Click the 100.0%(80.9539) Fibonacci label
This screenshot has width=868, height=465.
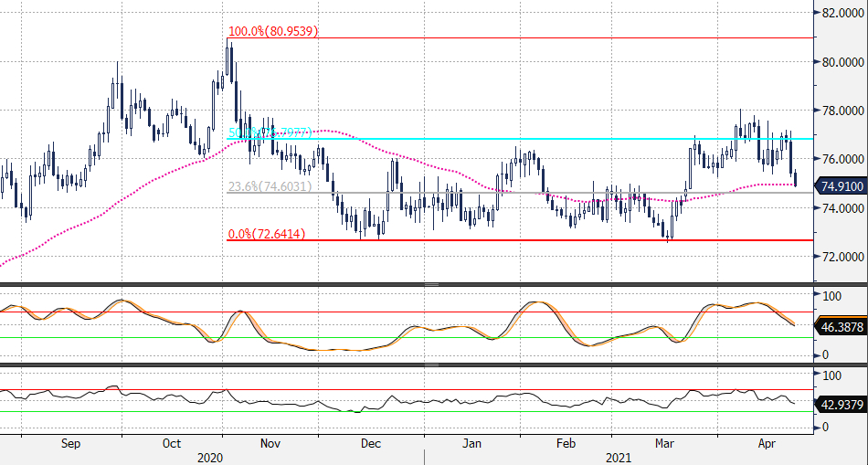pos(273,31)
